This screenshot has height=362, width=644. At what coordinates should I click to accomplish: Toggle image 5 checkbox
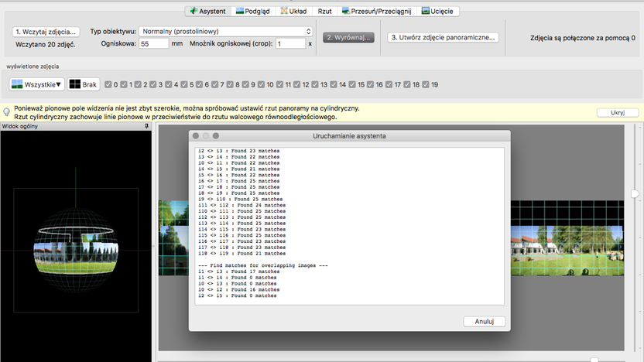[x=184, y=84]
